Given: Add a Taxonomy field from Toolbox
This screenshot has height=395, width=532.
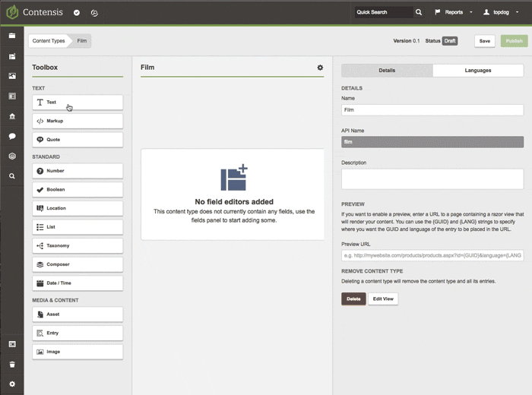Looking at the screenshot, I should 78,245.
